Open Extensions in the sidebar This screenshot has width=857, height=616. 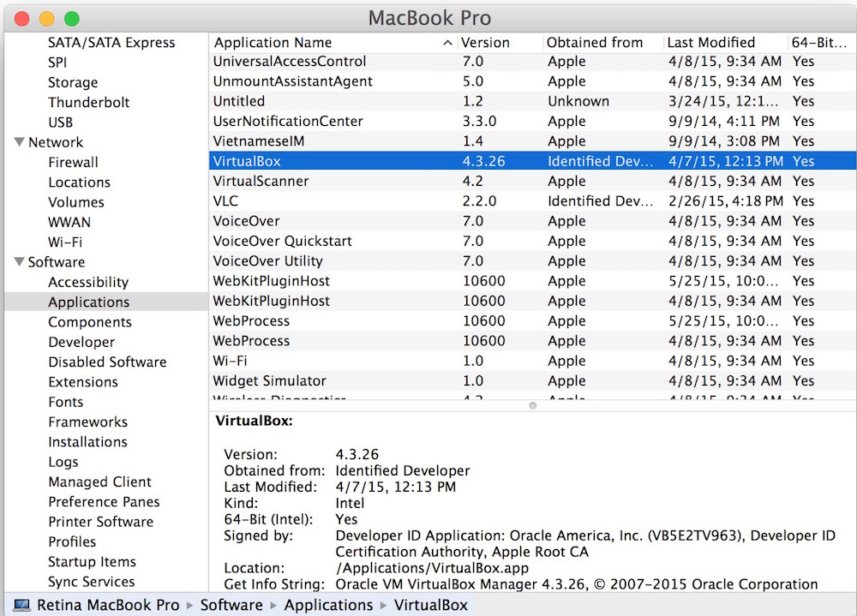tap(83, 382)
